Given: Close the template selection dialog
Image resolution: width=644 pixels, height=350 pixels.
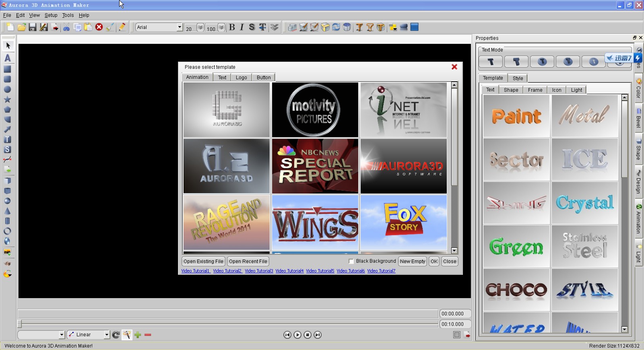Looking at the screenshot, I should [x=454, y=67].
